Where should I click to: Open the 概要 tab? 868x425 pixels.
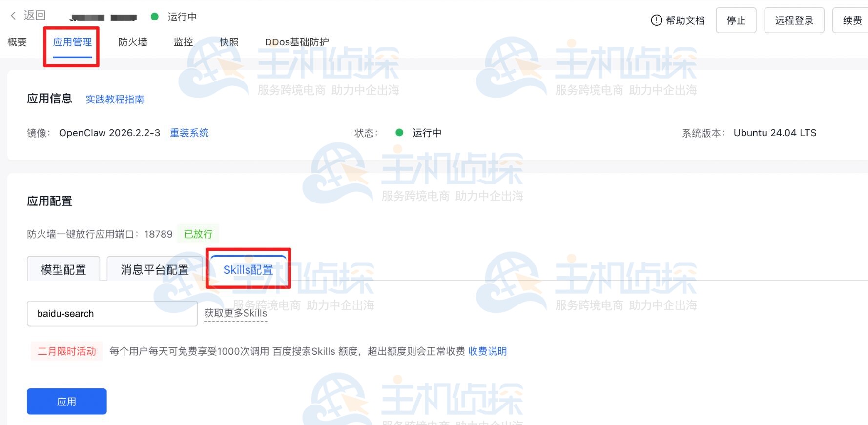(17, 42)
